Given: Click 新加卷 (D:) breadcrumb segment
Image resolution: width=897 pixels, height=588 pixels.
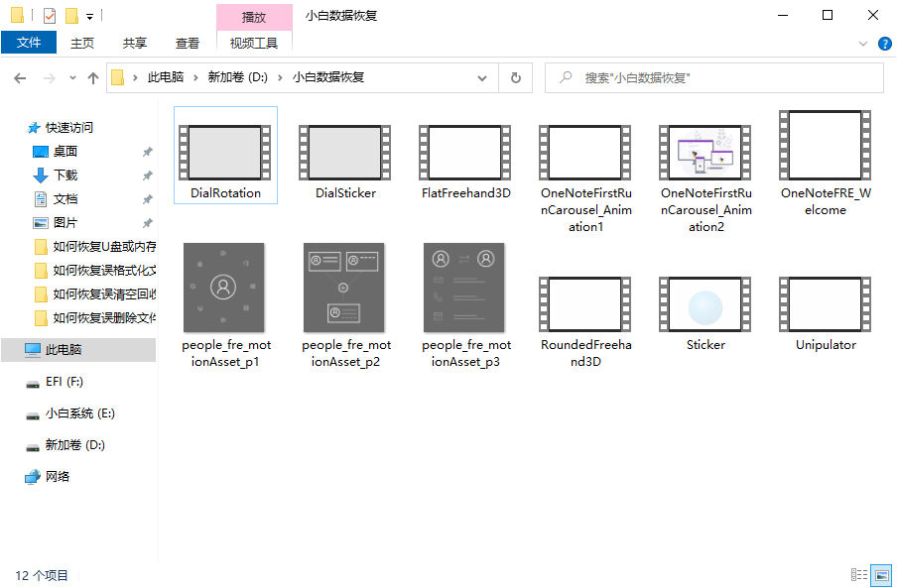Looking at the screenshot, I should [x=238, y=77].
